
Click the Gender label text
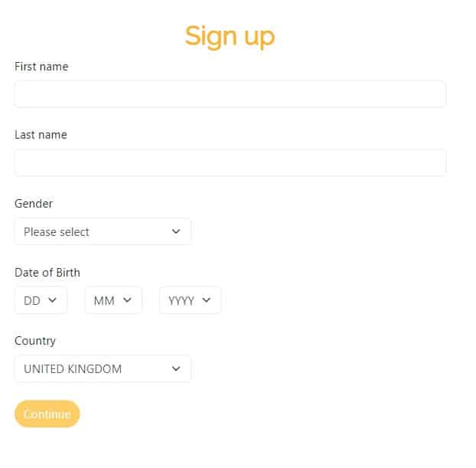coord(34,204)
